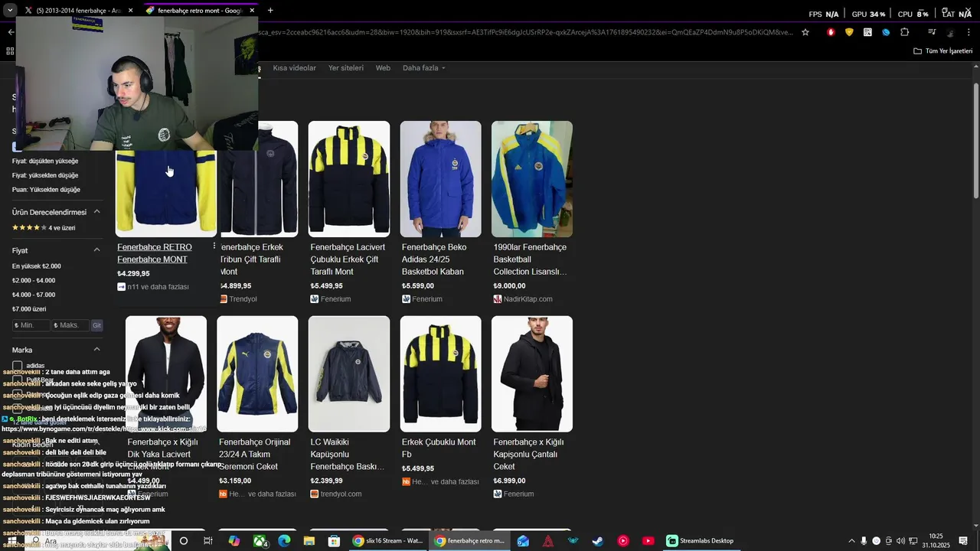Open Xbox app from the taskbar
980x551 pixels.
point(260,541)
